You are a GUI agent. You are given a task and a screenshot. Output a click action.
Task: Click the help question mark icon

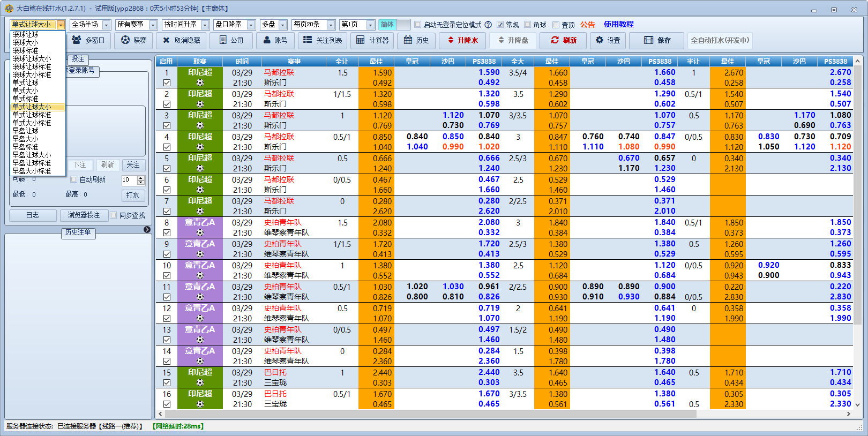click(488, 25)
